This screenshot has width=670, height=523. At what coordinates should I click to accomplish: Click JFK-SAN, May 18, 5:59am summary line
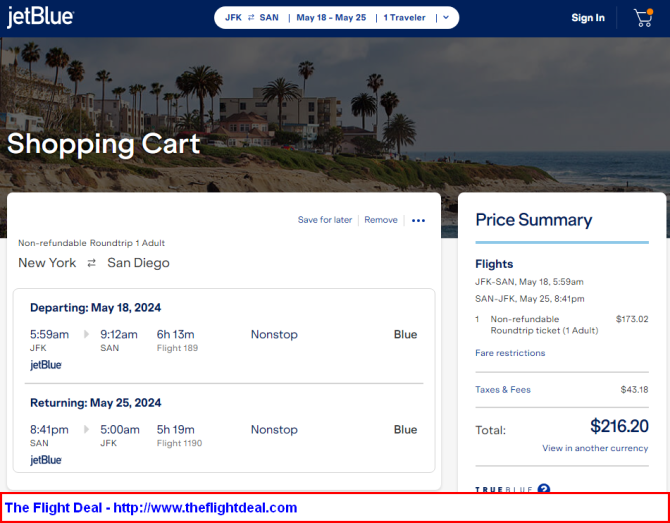click(x=529, y=282)
